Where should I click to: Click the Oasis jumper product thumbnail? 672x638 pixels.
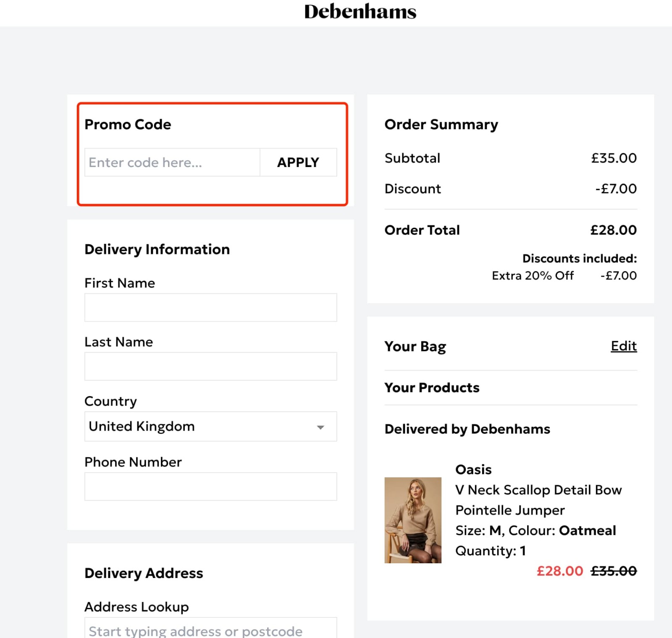413,520
